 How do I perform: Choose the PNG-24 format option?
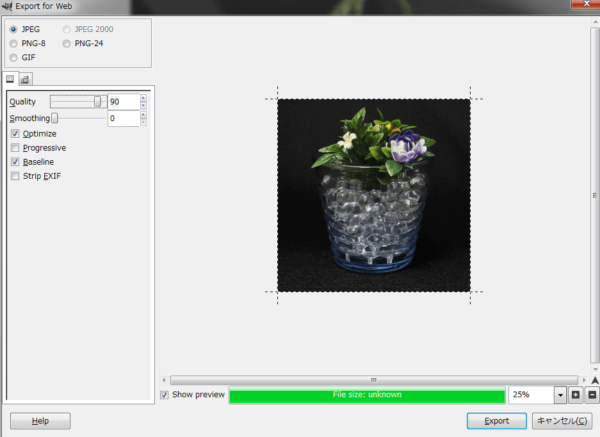(x=67, y=44)
